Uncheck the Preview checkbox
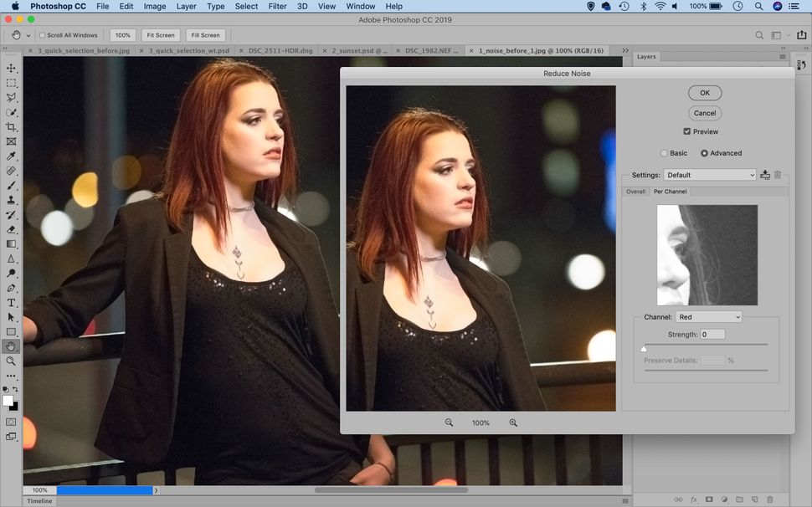The width and height of the screenshot is (812, 507). (x=686, y=131)
